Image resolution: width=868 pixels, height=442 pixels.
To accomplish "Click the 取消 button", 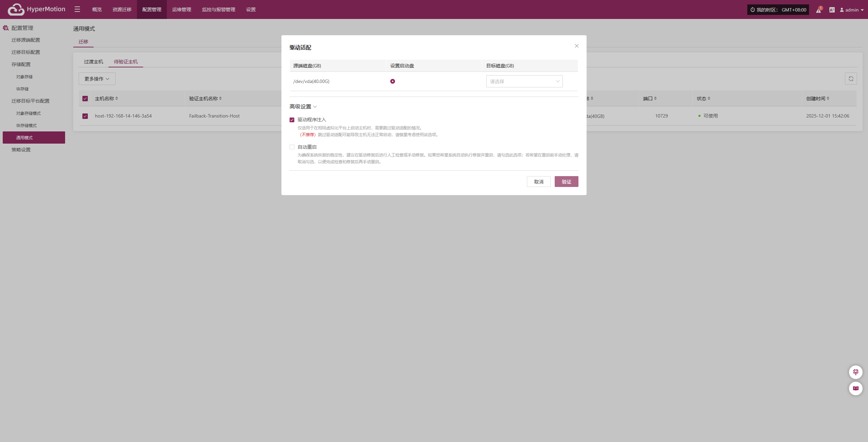I will pos(538,182).
